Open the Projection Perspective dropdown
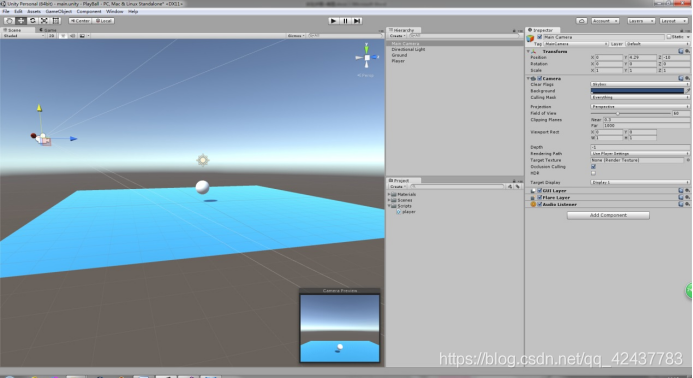This screenshot has height=378, width=693. 640,107
